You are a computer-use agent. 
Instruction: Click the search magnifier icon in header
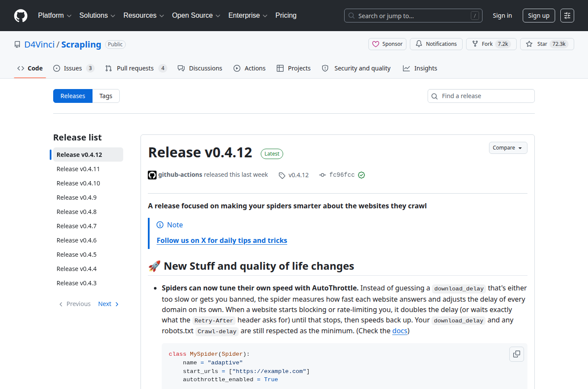point(352,16)
